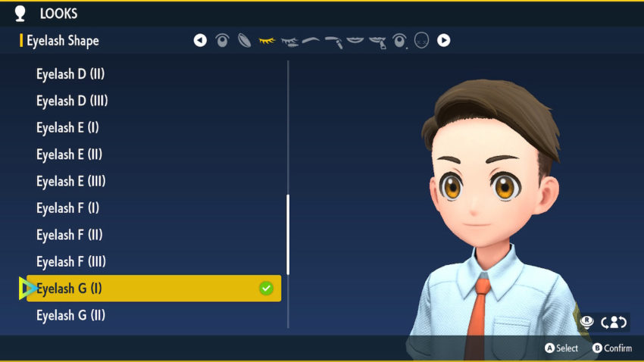The width and height of the screenshot is (644, 362).
Task: Click the A Select button prompt
Action: (x=561, y=348)
